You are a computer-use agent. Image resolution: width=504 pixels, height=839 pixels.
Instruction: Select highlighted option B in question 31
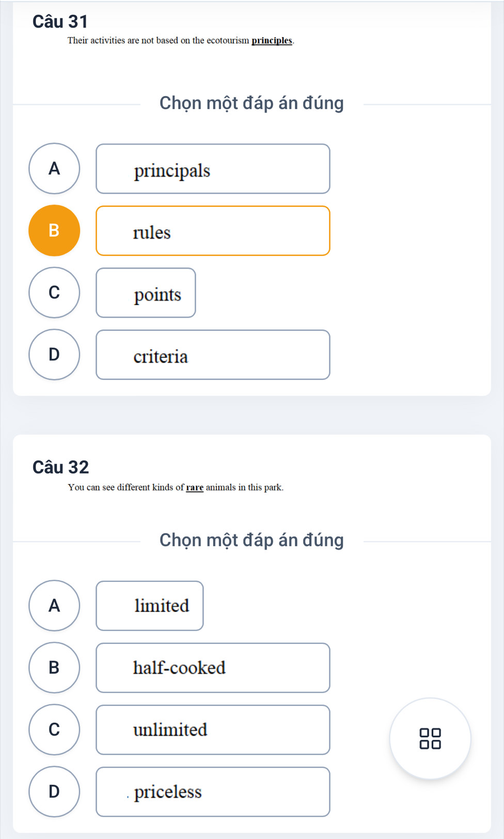point(54,230)
